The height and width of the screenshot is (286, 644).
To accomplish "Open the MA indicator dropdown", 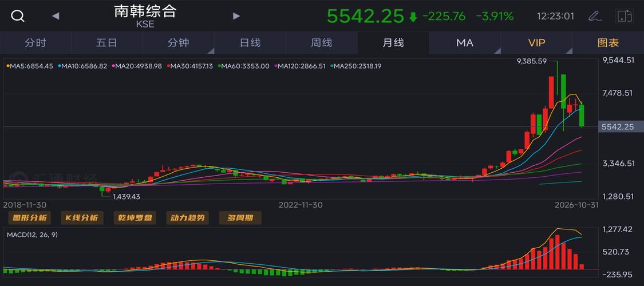I will coord(465,43).
